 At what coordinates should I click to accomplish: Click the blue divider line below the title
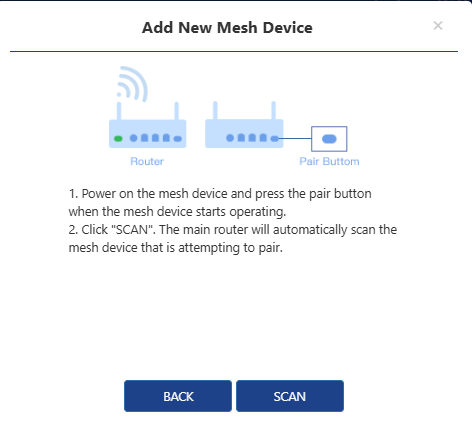[x=234, y=51]
